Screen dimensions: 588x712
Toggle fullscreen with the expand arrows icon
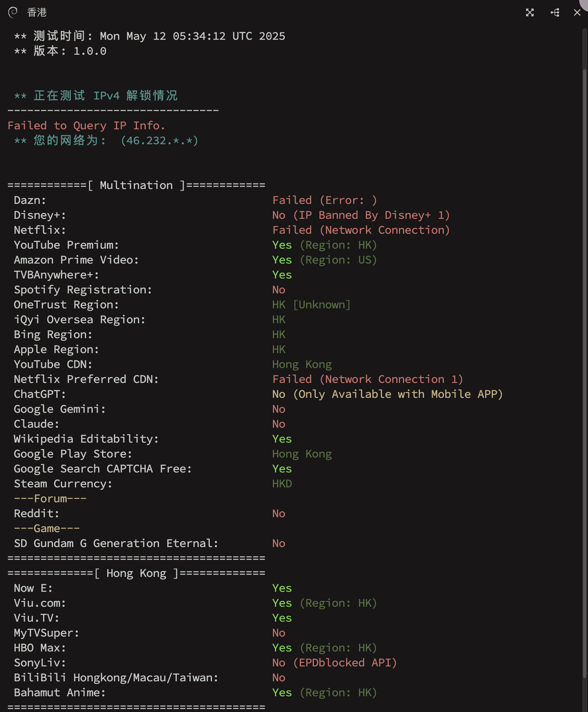coord(530,12)
